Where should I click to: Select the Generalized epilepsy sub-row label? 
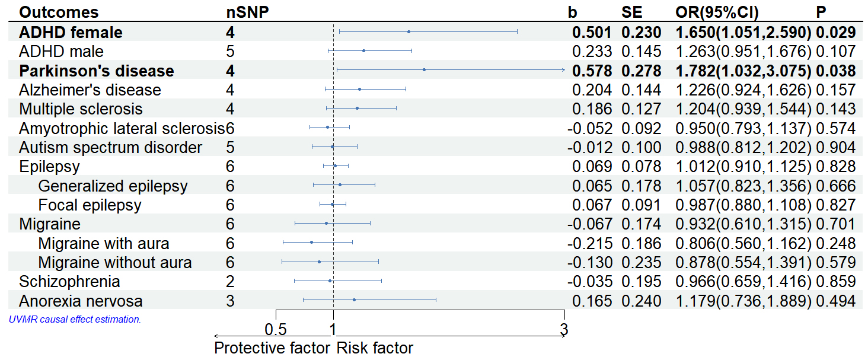point(113,186)
